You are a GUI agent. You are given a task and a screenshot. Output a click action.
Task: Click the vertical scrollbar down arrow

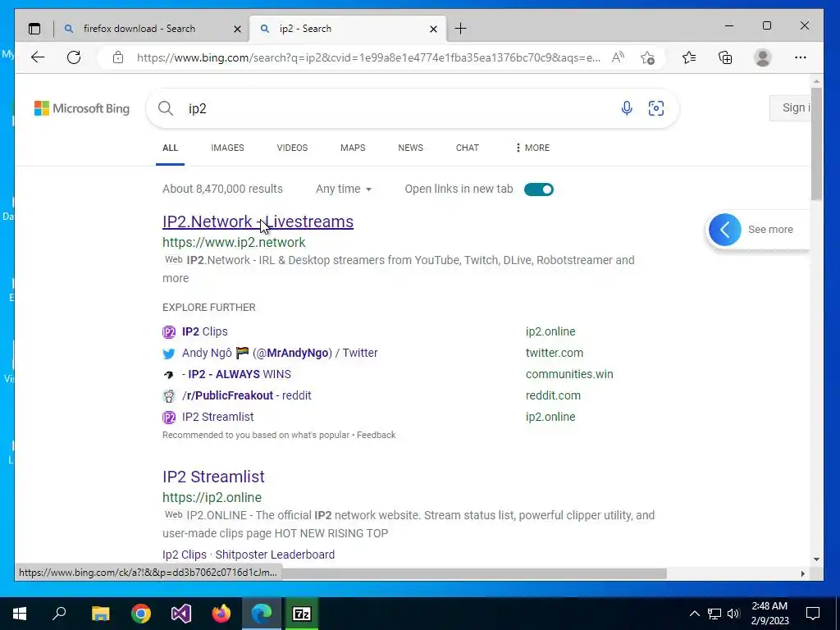click(x=816, y=559)
